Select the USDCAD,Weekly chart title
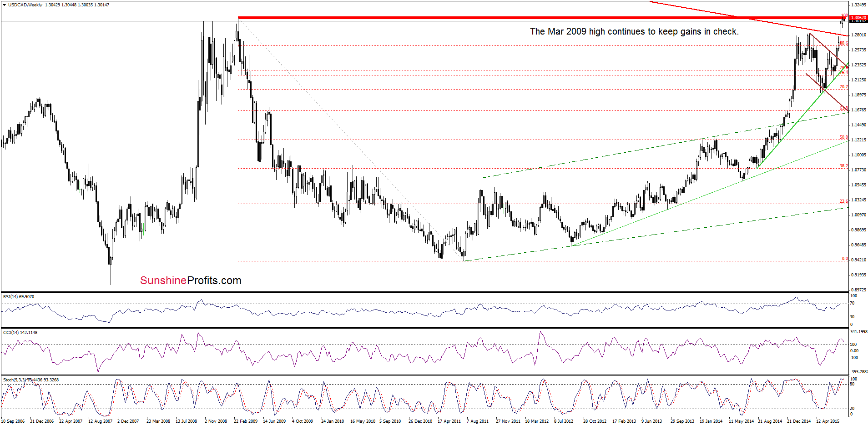 [25, 5]
